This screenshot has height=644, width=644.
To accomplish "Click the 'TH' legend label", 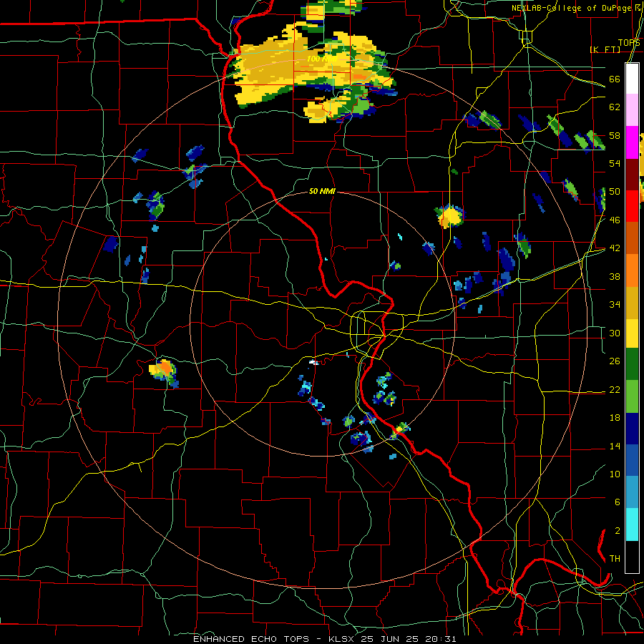I will 615,559.
